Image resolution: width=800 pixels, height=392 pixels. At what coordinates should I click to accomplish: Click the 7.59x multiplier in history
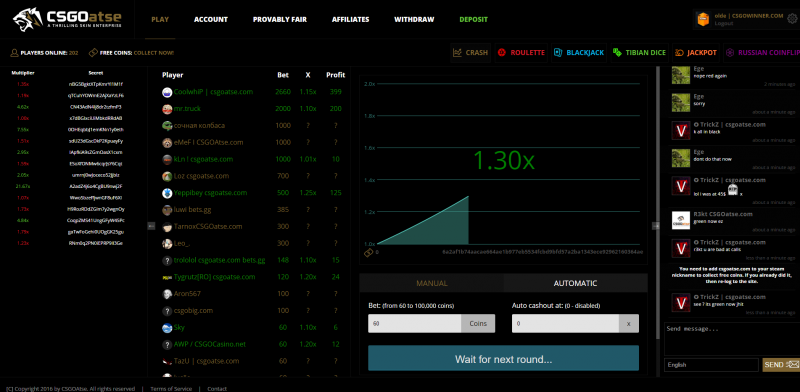[x=22, y=130]
